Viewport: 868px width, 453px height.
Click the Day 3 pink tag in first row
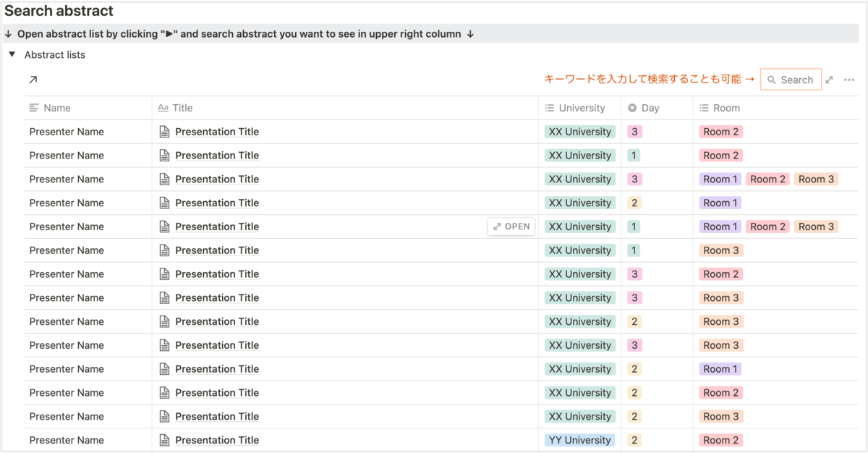point(634,132)
